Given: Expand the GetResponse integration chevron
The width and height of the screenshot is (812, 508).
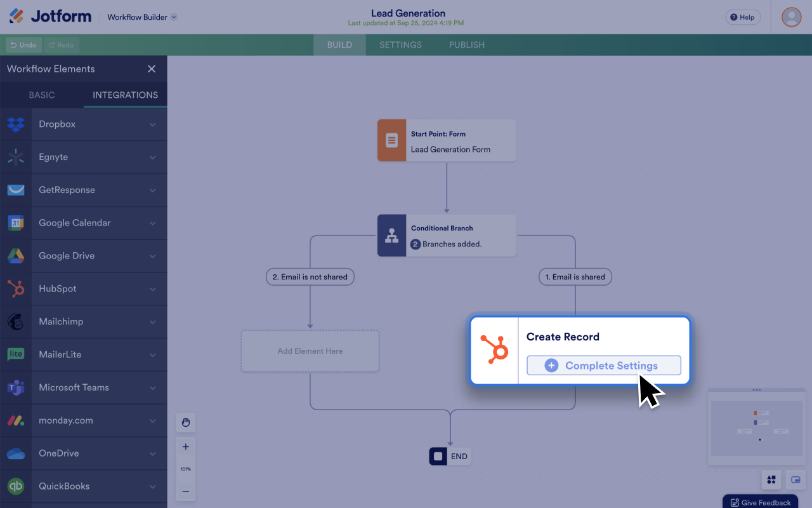Looking at the screenshot, I should (153, 190).
